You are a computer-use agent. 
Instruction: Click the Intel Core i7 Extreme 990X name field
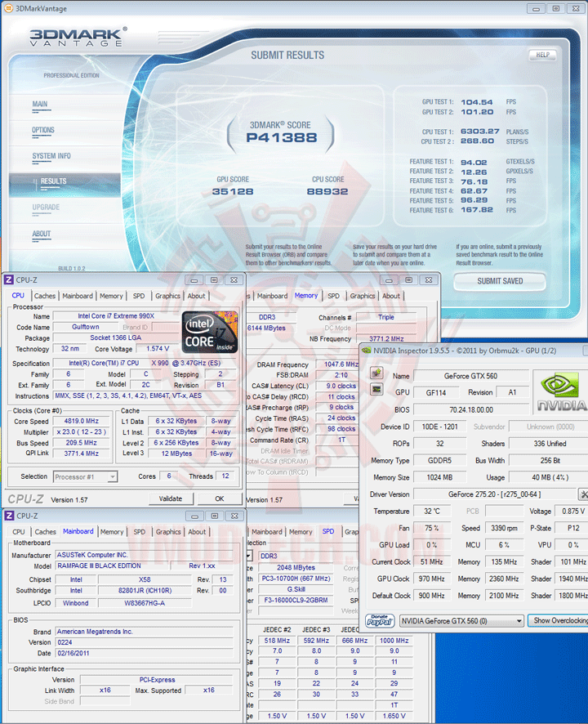[116, 316]
